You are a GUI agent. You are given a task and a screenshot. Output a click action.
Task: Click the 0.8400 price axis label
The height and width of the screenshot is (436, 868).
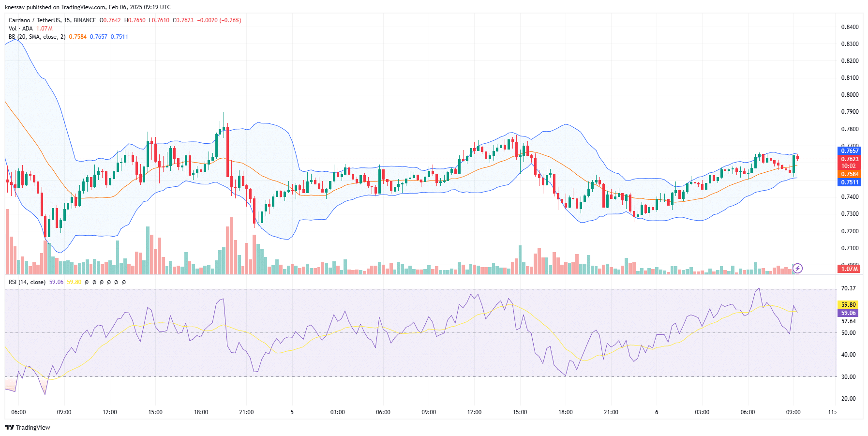click(x=850, y=27)
